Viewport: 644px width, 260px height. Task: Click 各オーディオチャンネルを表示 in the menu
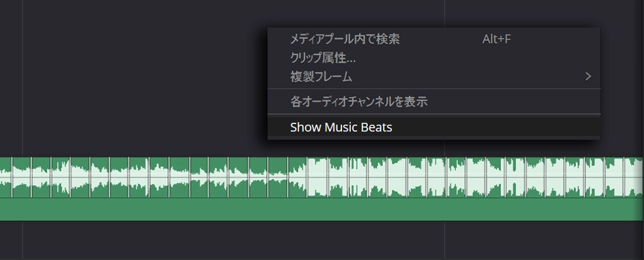358,101
